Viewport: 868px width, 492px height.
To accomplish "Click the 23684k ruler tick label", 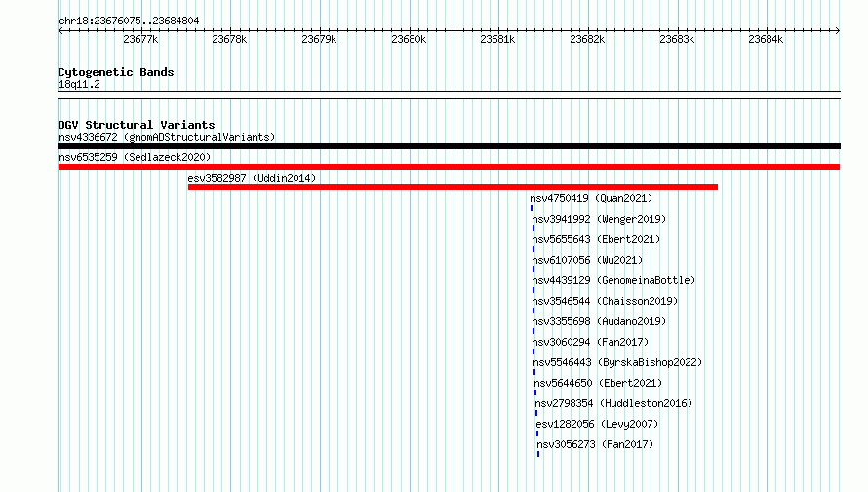I will (x=767, y=39).
